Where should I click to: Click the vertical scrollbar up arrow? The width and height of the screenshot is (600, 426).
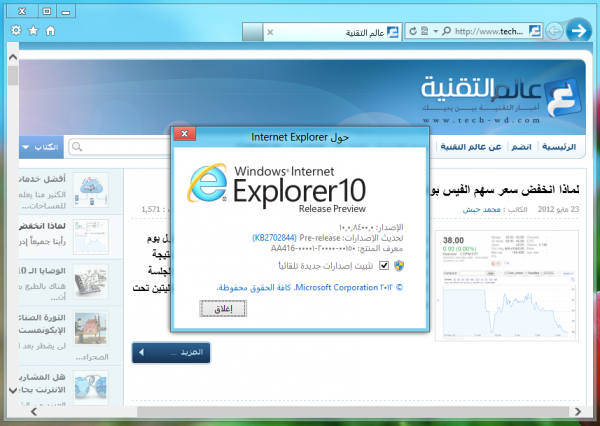13,57
